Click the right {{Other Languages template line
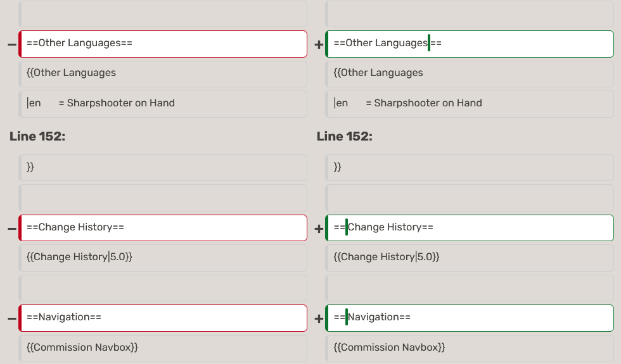This screenshot has width=621, height=364. (x=378, y=73)
